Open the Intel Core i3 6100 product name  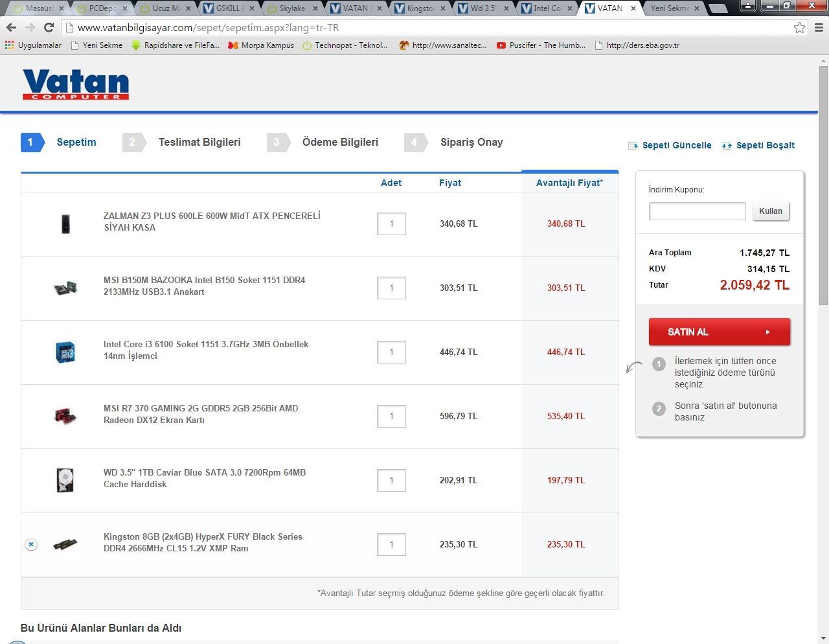coord(206,350)
